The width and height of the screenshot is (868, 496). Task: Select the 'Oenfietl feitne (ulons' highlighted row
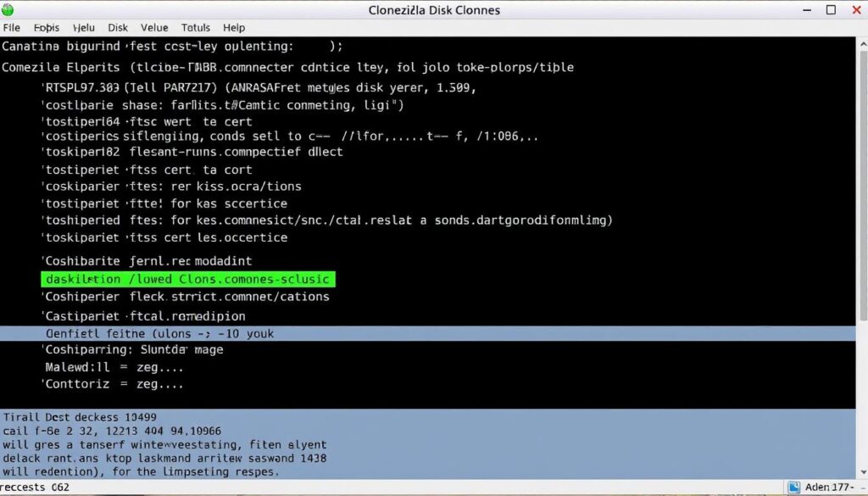[427, 334]
